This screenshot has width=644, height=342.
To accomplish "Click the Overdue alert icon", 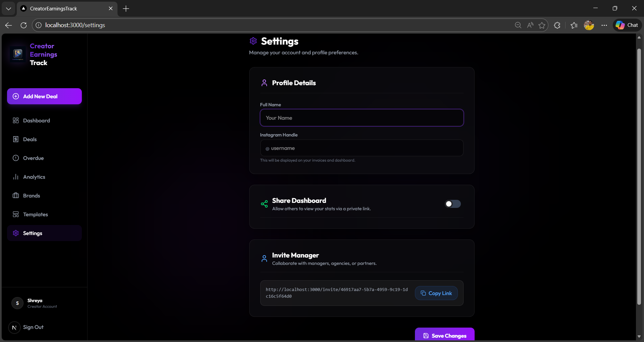I will 16,158.
